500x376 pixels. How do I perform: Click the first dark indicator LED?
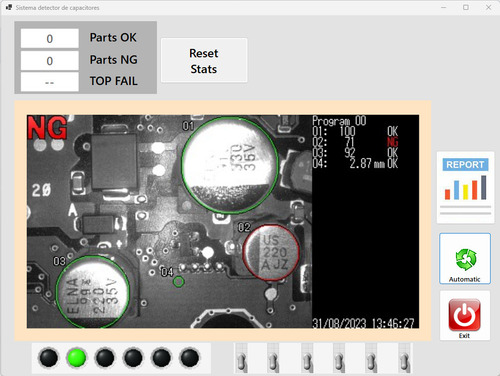pyautogui.click(x=48, y=358)
